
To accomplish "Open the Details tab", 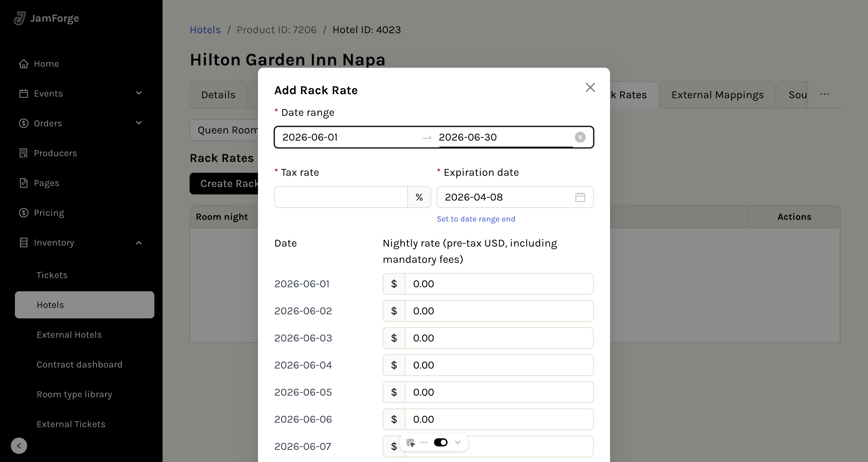I will [218, 95].
